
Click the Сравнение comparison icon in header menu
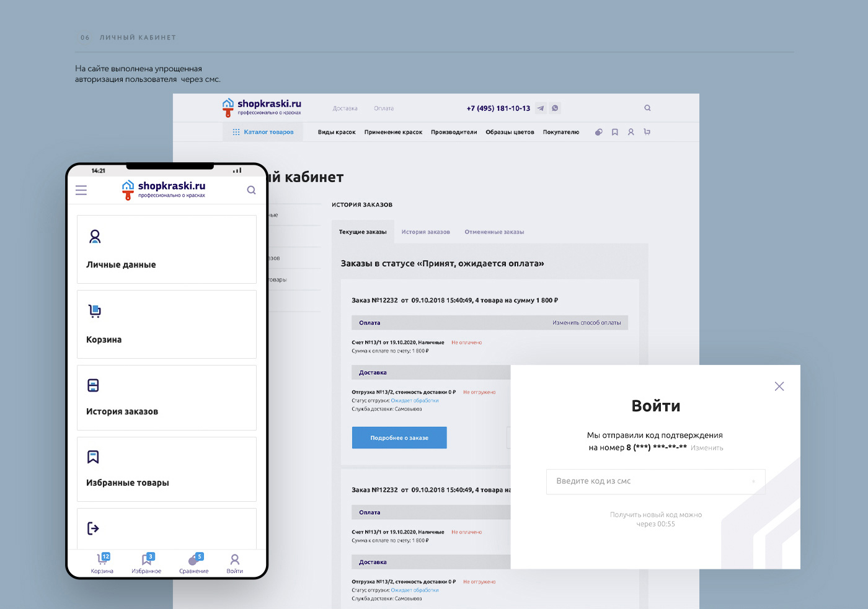[598, 132]
